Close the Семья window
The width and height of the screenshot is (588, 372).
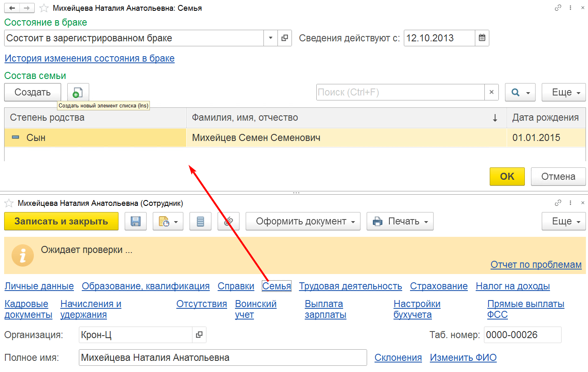point(583,7)
